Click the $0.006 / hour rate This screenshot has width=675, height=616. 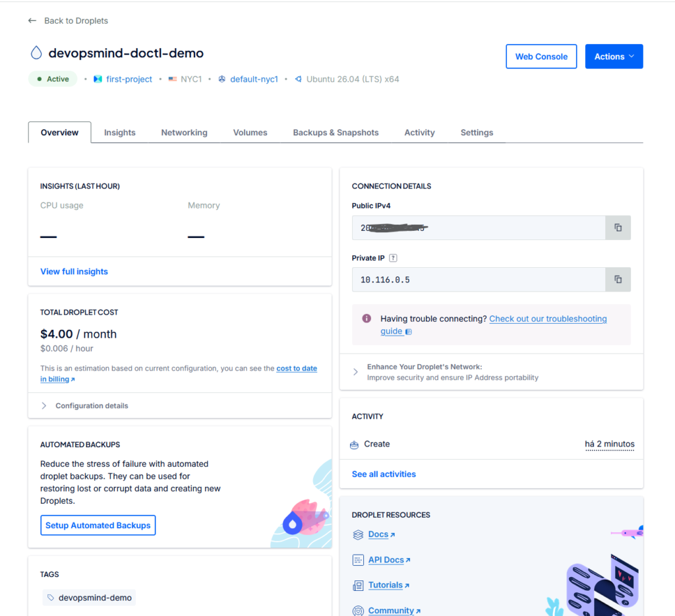pyautogui.click(x=67, y=348)
